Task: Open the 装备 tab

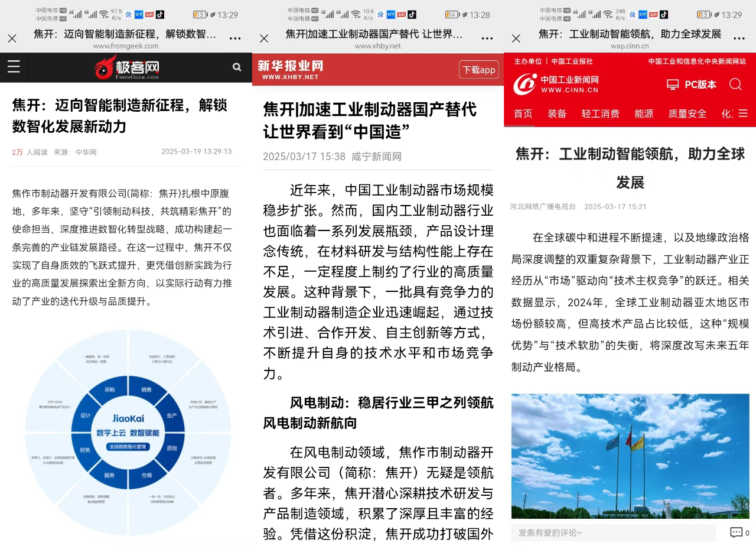Action: tap(557, 113)
